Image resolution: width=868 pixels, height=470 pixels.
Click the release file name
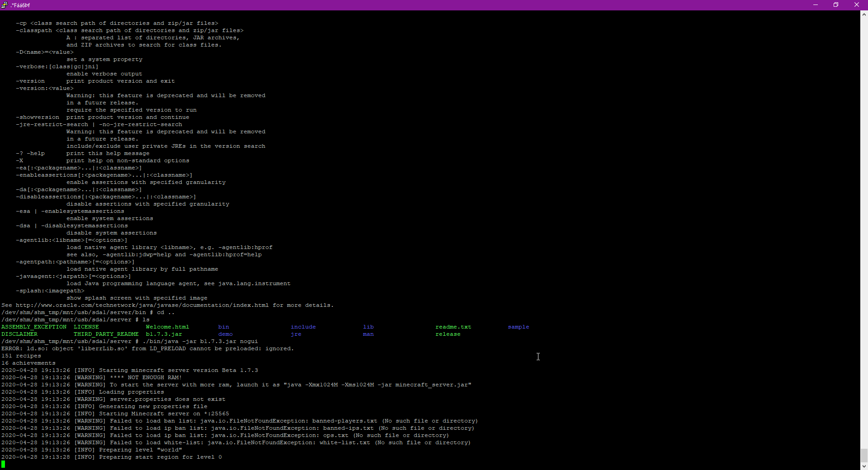click(x=448, y=334)
